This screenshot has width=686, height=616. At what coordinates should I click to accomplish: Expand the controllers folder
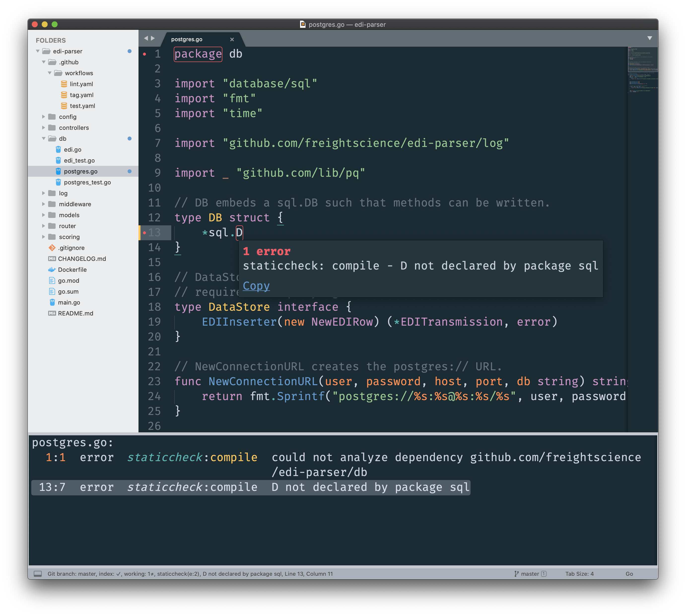click(x=44, y=128)
